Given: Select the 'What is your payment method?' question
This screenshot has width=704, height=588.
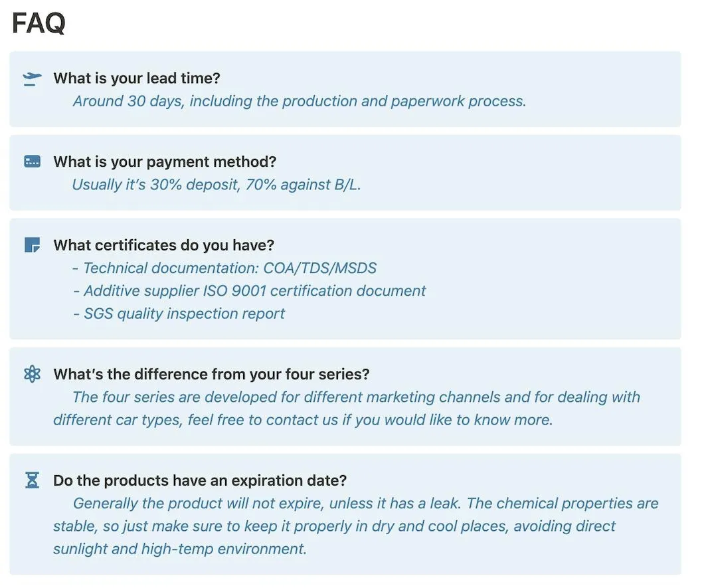Looking at the screenshot, I should [x=165, y=161].
